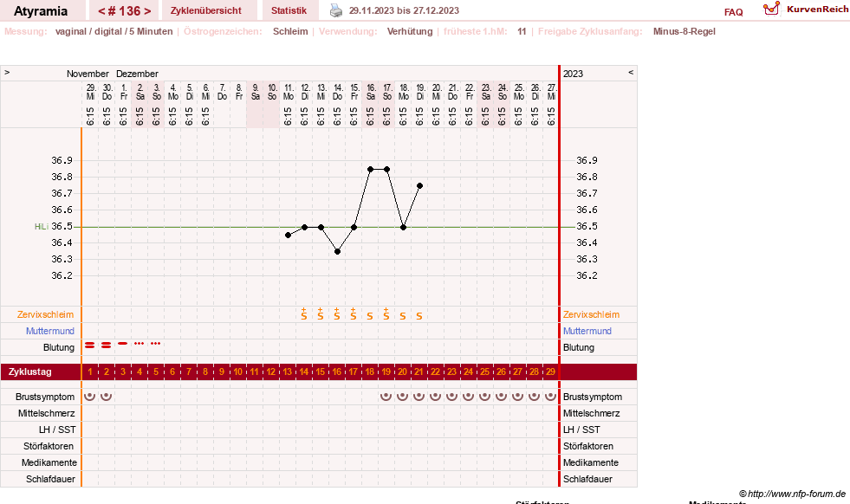Click the medium bleeding icon on cycle day 3
This screenshot has height=504, width=850.
click(123, 344)
